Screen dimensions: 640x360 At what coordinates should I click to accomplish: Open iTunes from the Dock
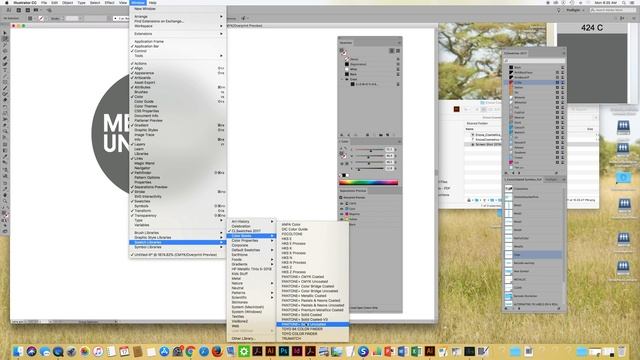[98, 351]
